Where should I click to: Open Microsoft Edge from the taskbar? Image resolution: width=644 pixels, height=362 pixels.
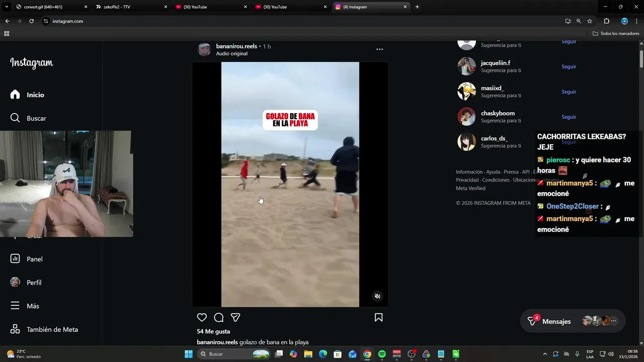323,354
